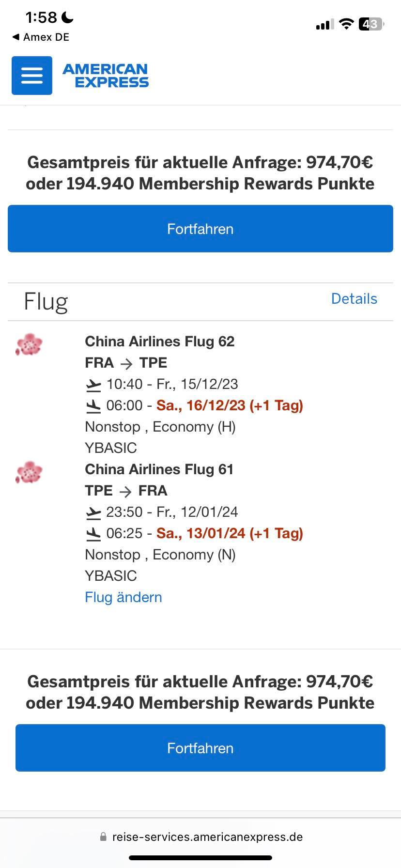The width and height of the screenshot is (401, 868).
Task: Open flight Details link
Action: click(x=354, y=299)
